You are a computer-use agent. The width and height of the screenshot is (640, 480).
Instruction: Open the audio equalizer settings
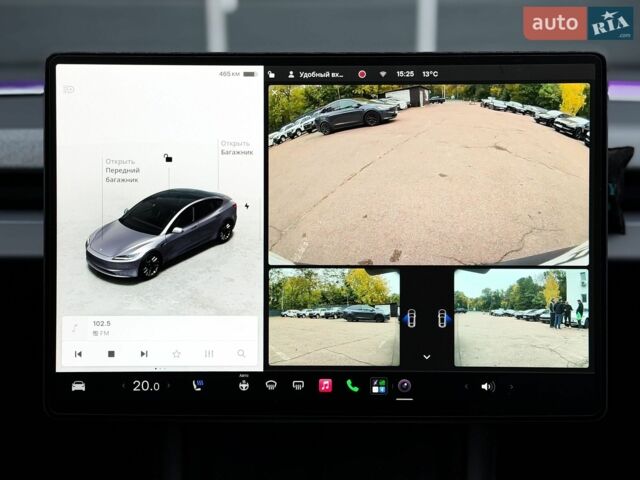point(209,354)
